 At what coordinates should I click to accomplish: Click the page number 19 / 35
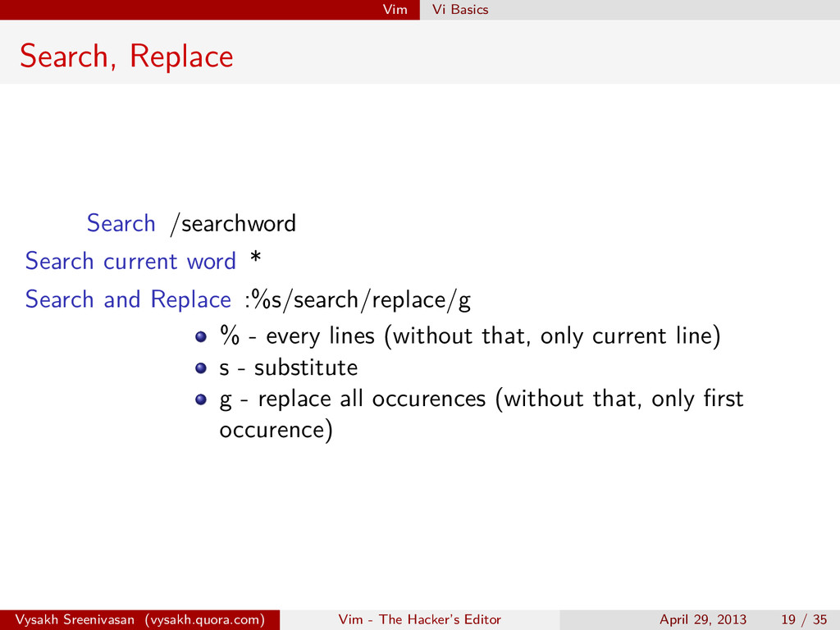[804, 620]
